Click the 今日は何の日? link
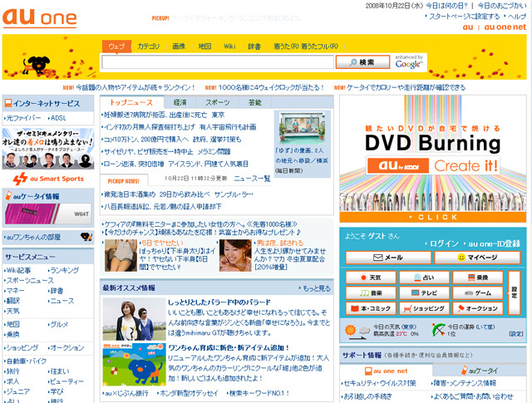Viewport: 532px width, 403px height. (446, 6)
